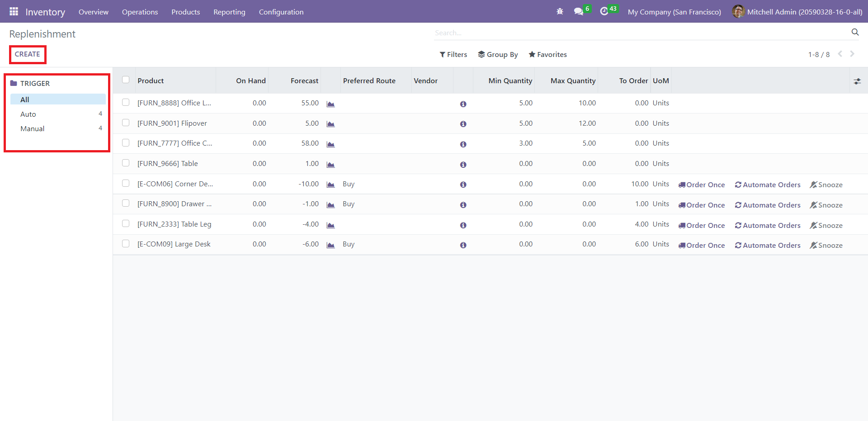Click info icon for Flipover row
868x421 pixels.
pyautogui.click(x=463, y=124)
